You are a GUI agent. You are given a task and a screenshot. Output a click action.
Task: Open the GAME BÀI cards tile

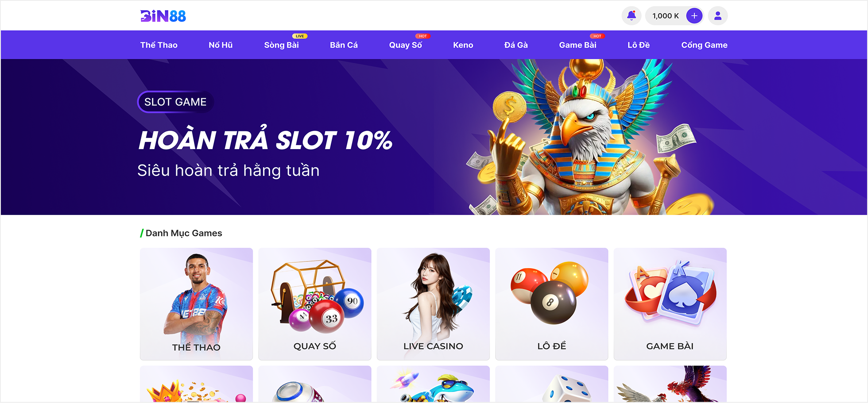pyautogui.click(x=670, y=304)
